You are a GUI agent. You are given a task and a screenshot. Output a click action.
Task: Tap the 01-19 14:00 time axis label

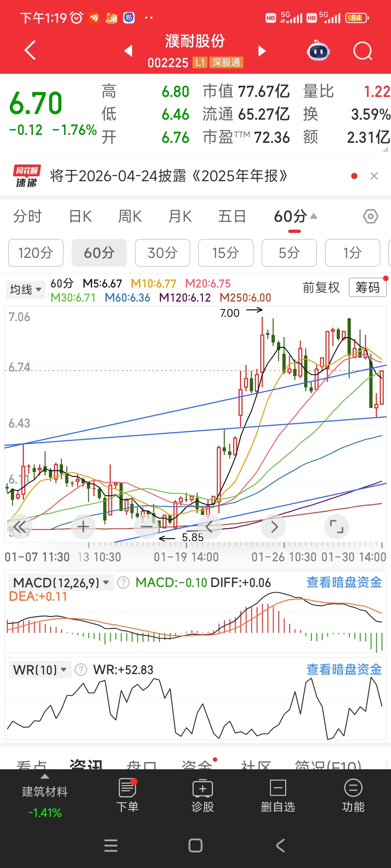186,557
